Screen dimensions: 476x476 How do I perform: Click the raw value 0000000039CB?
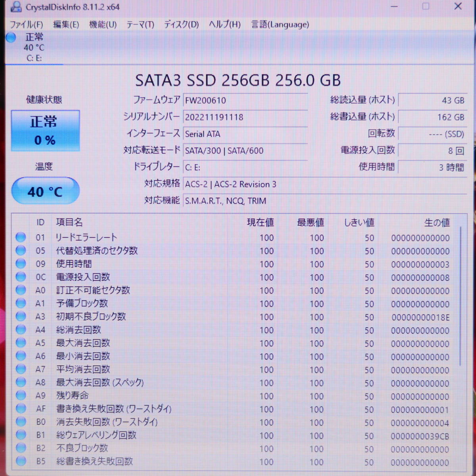coord(420,436)
